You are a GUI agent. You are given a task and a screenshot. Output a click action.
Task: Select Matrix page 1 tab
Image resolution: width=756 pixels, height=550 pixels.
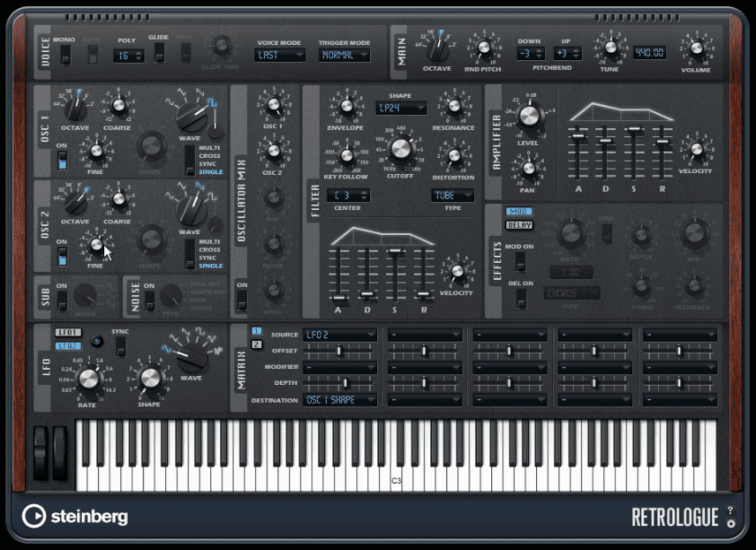[256, 331]
